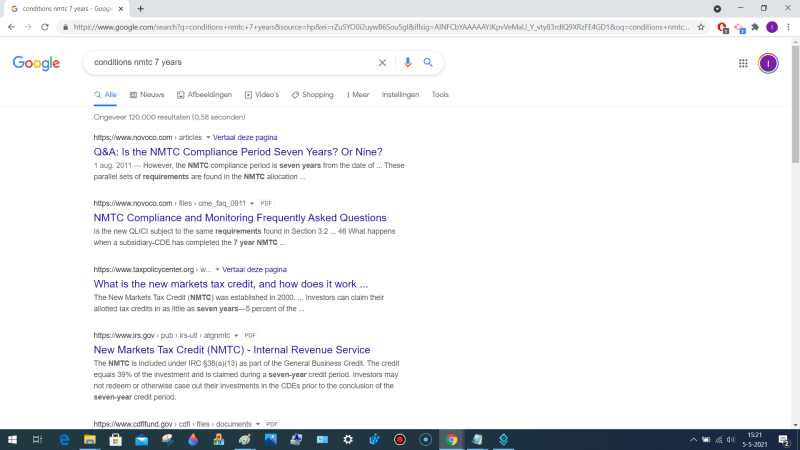
Task: Expand options arrow for cme_faq_0911 result
Action: [252, 204]
